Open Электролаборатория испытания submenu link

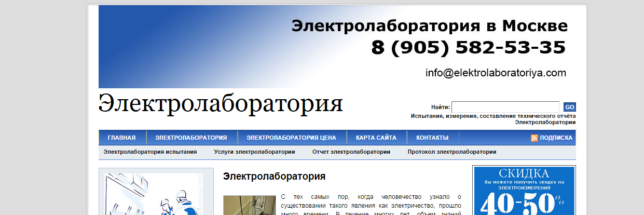tap(150, 152)
